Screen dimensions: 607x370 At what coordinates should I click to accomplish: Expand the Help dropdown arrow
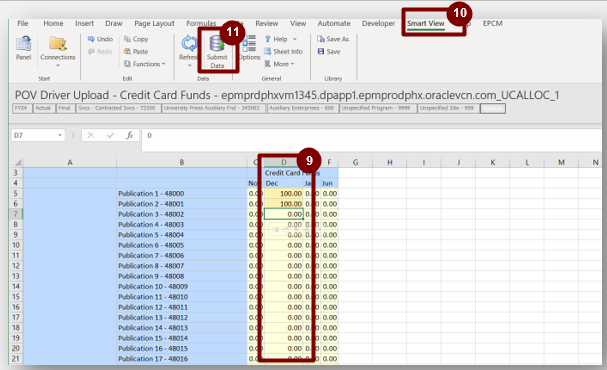tap(295, 39)
